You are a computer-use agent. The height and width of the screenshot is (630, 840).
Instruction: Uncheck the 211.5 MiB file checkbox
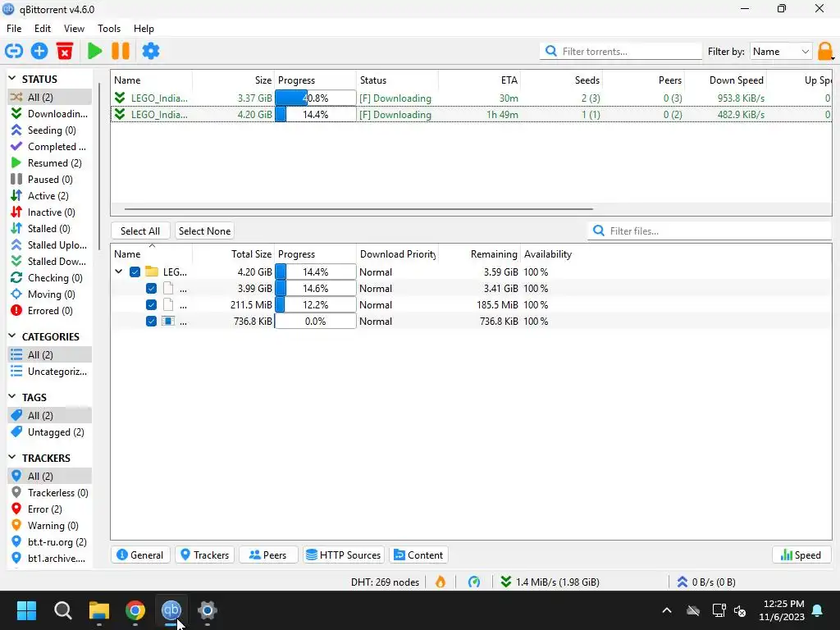(x=151, y=305)
